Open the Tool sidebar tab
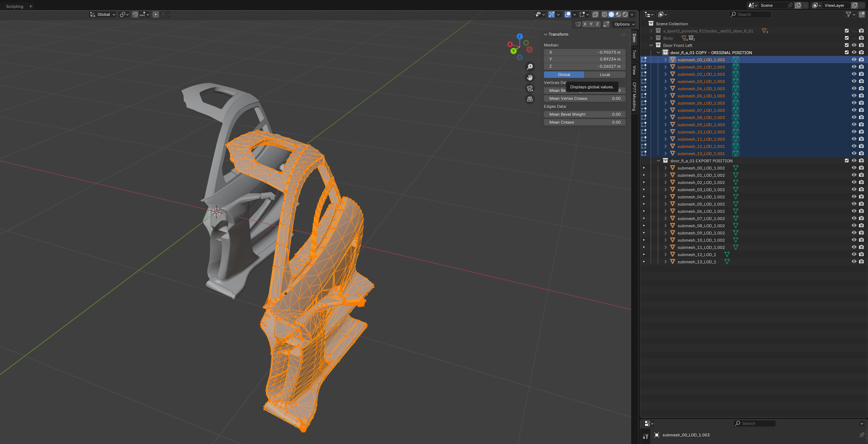This screenshot has height=444, width=868. click(634, 54)
